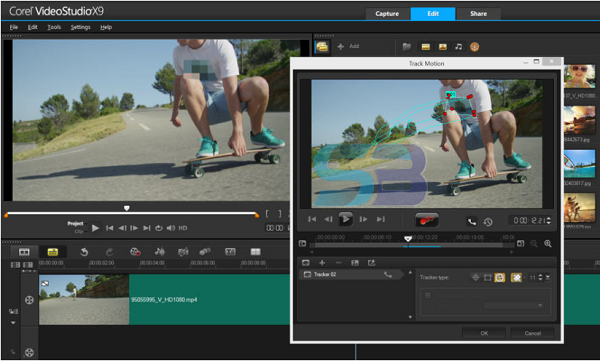Click the overlay track film reel button
The height and width of the screenshot is (361, 600).
pyautogui.click(x=29, y=352)
